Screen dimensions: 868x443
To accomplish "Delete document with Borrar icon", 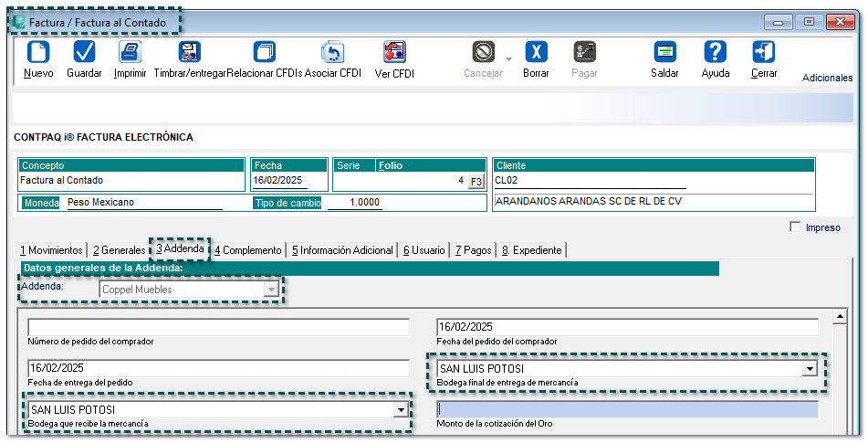I will (536, 52).
